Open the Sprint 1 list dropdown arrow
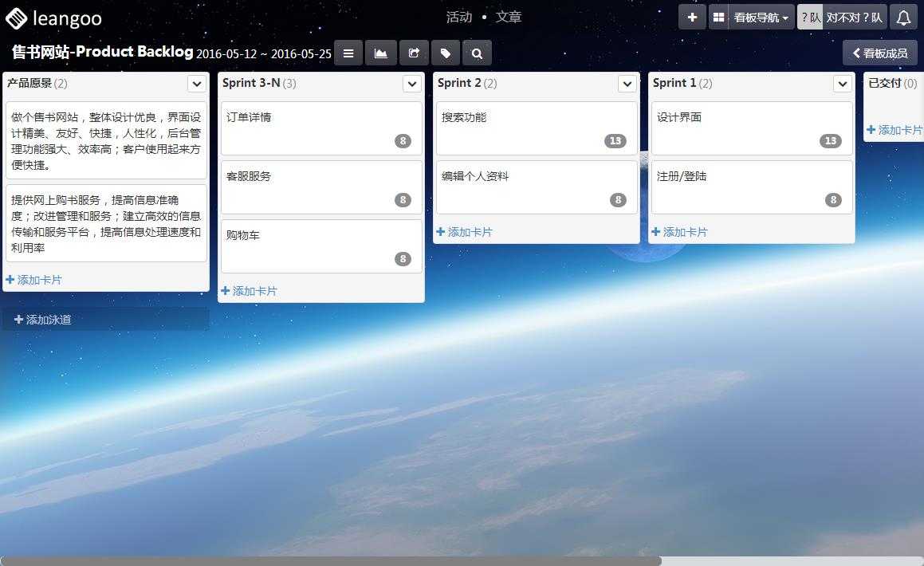Image resolution: width=924 pixels, height=566 pixels. coord(843,84)
